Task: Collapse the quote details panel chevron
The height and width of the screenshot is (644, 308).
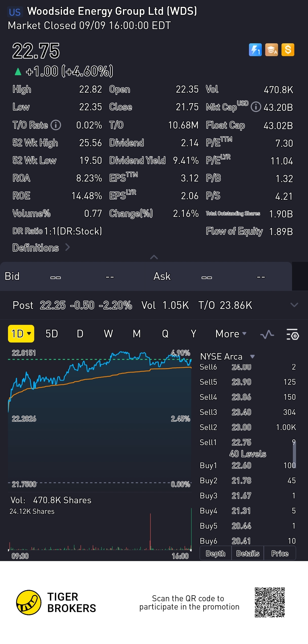Action: 154,257
